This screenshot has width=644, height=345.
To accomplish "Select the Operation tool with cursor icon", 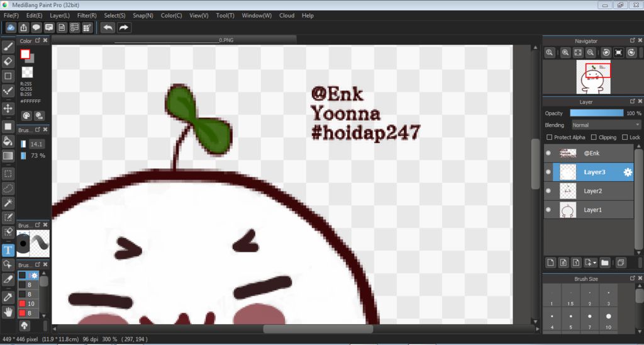I will (x=8, y=264).
